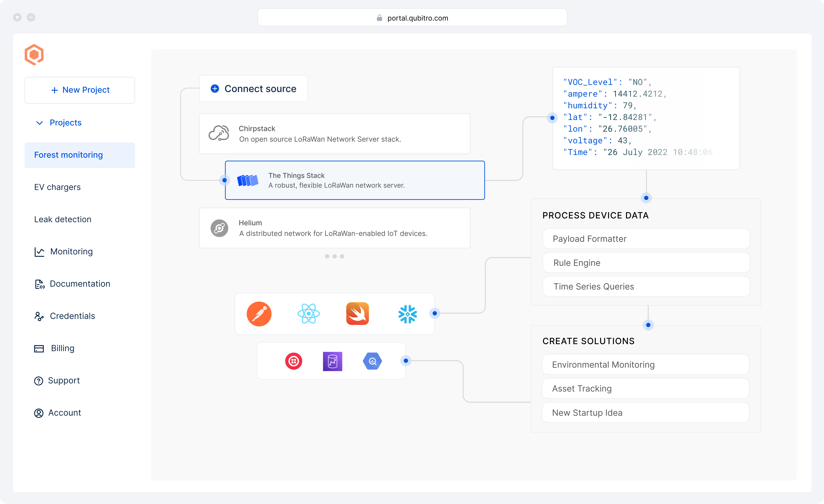The width and height of the screenshot is (824, 504).
Task: Show more sources via the dots indicator
Action: click(334, 256)
